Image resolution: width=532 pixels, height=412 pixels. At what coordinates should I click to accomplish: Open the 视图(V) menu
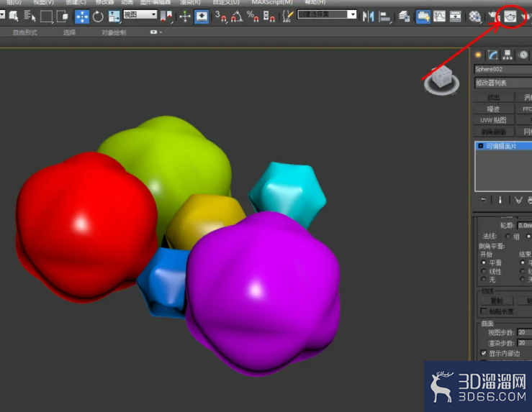(x=43, y=2)
